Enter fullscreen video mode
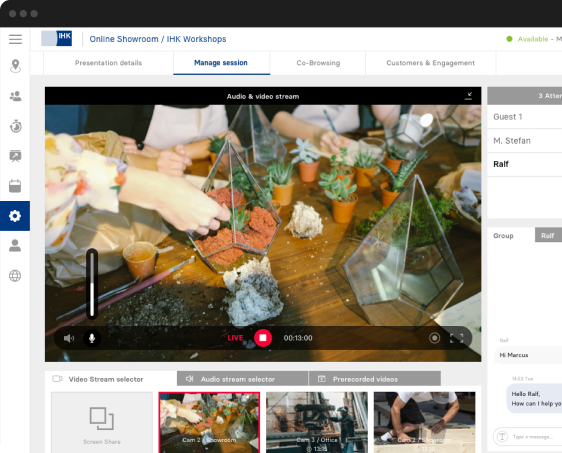 (x=457, y=338)
